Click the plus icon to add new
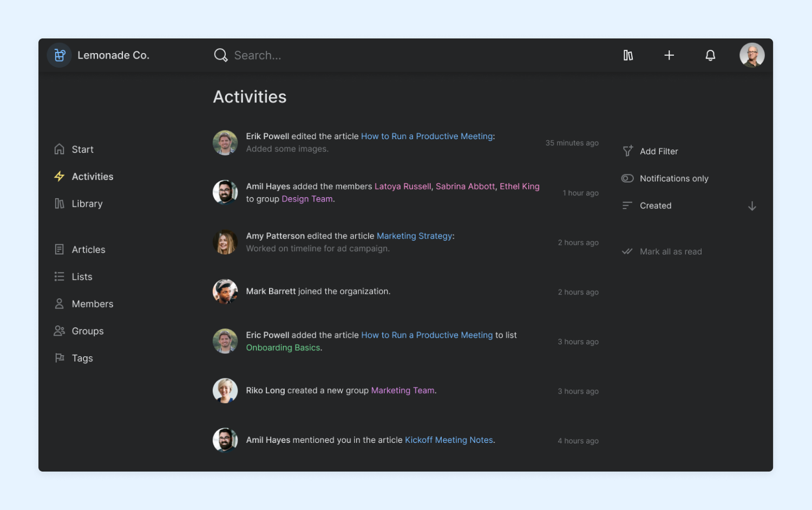 [669, 55]
